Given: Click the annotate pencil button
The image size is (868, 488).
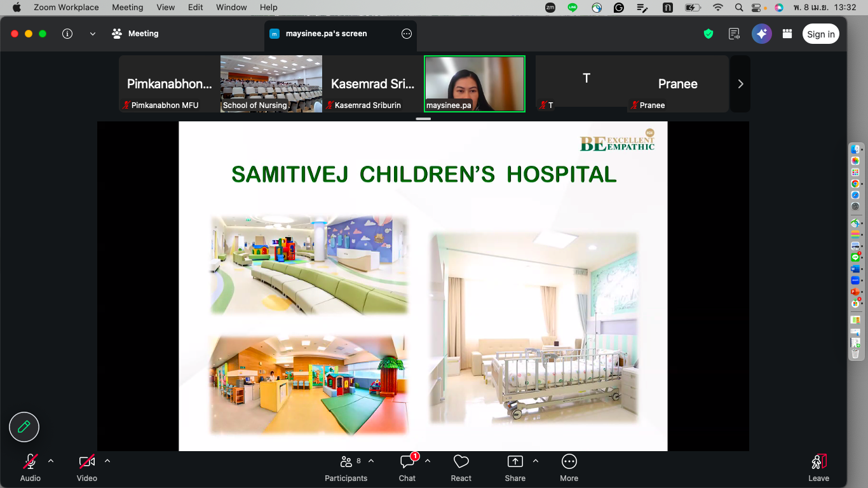Looking at the screenshot, I should click(x=24, y=427).
